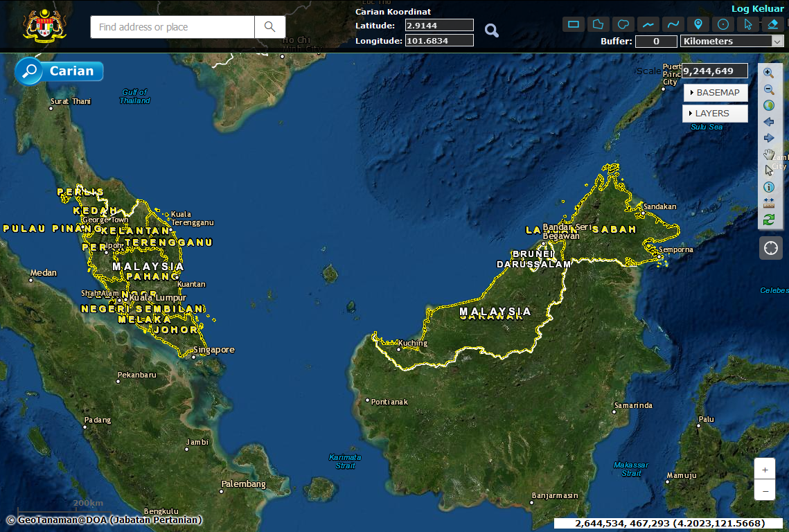Activate the circle draw tool
This screenshot has height=532, width=789.
coord(723,24)
